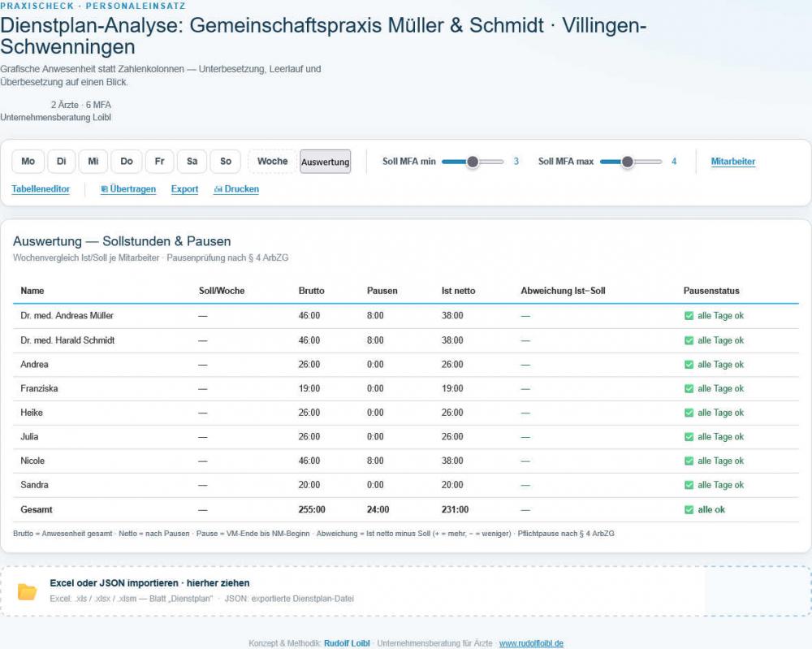The width and height of the screenshot is (812, 649).
Task: Select the Do day tab
Action: 127,161
